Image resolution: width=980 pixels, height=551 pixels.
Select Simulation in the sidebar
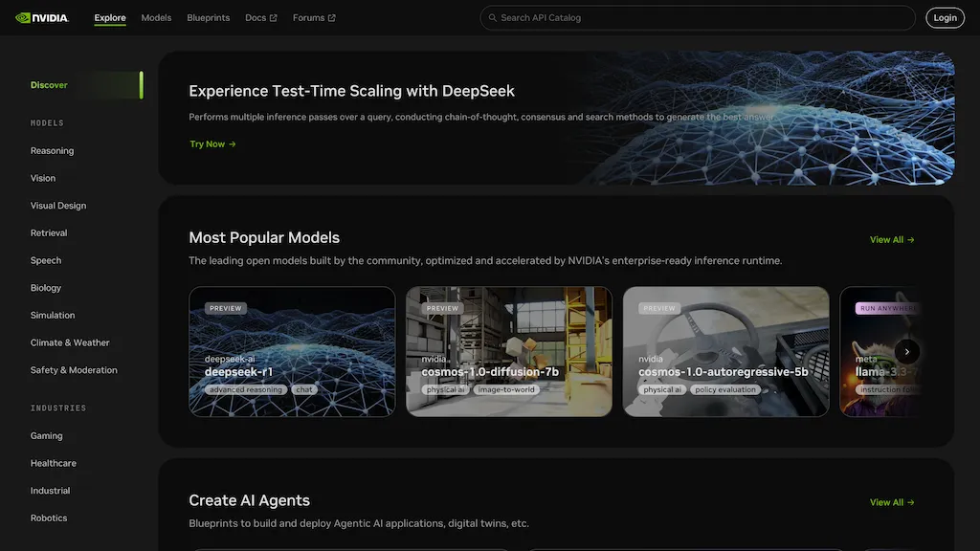(x=53, y=316)
